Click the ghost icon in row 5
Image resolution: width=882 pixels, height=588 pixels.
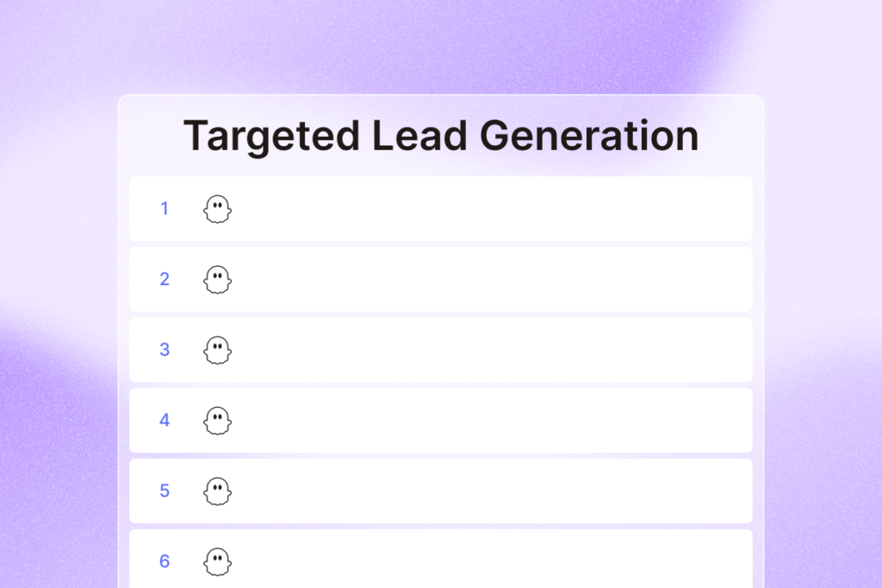click(x=217, y=492)
